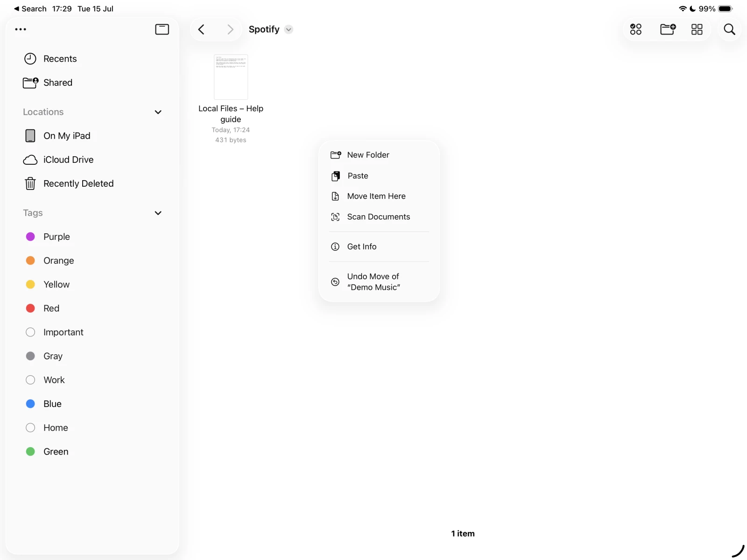Return to Search via status bar
This screenshot has height=560, width=747.
(30, 9)
